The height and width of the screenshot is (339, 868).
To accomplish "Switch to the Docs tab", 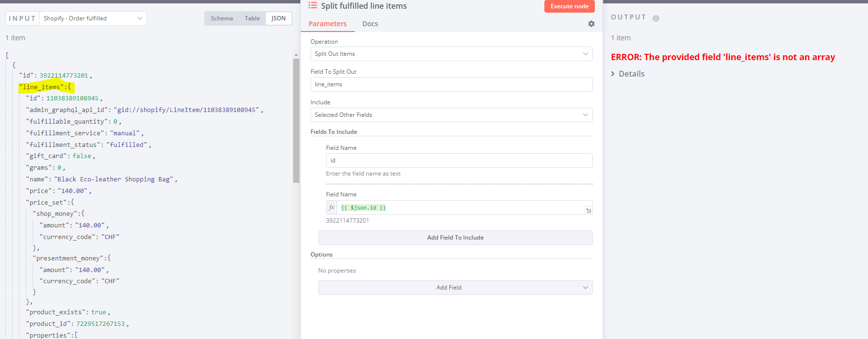I will click(370, 24).
